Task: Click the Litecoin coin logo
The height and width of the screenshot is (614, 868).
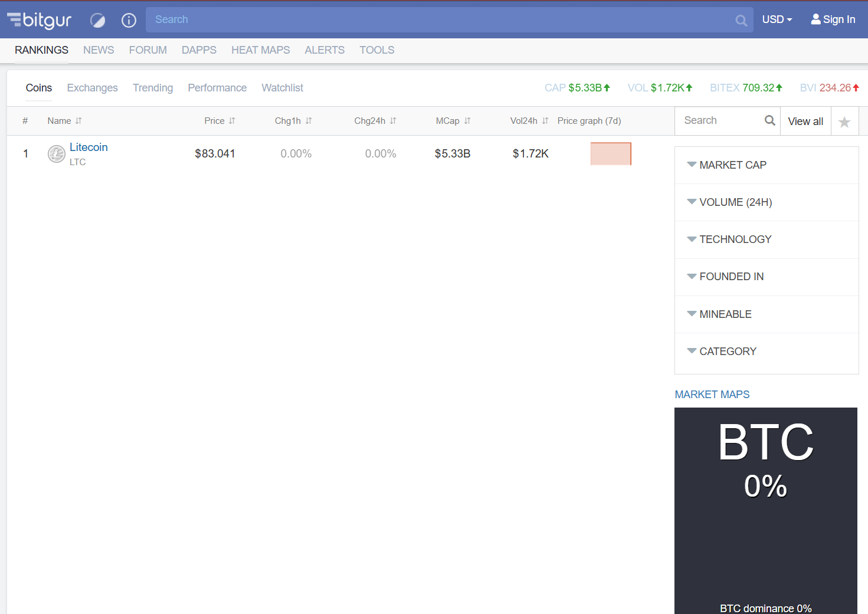Action: coord(56,154)
